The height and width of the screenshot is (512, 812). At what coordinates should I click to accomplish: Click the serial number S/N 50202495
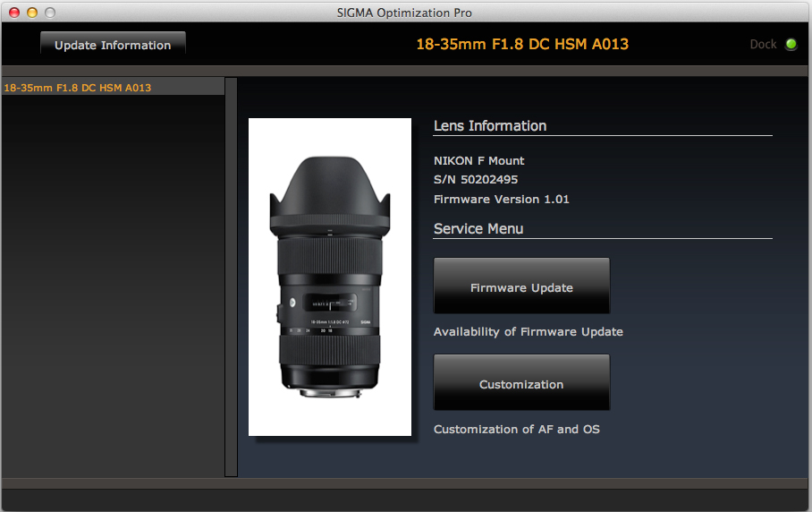pos(476,179)
